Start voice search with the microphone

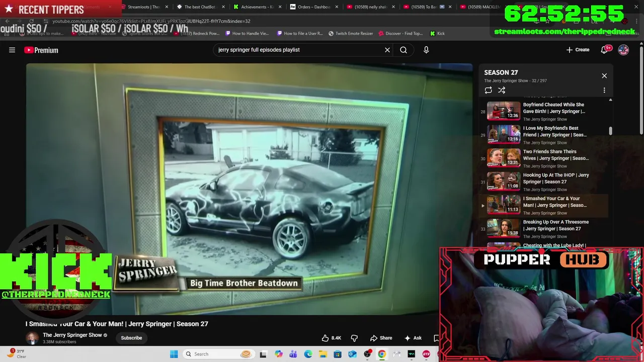[426, 50]
